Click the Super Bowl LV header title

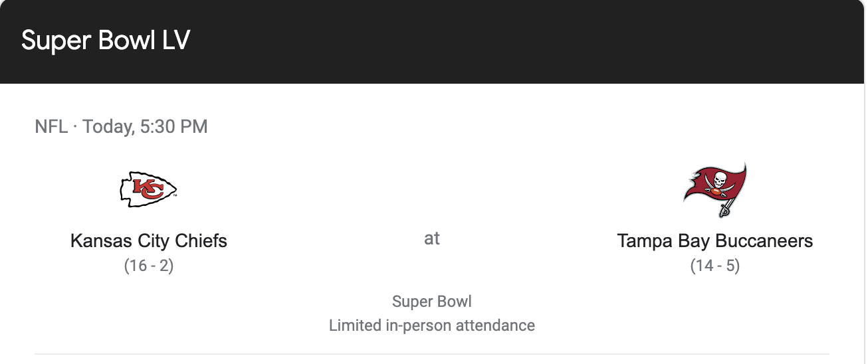(106, 41)
